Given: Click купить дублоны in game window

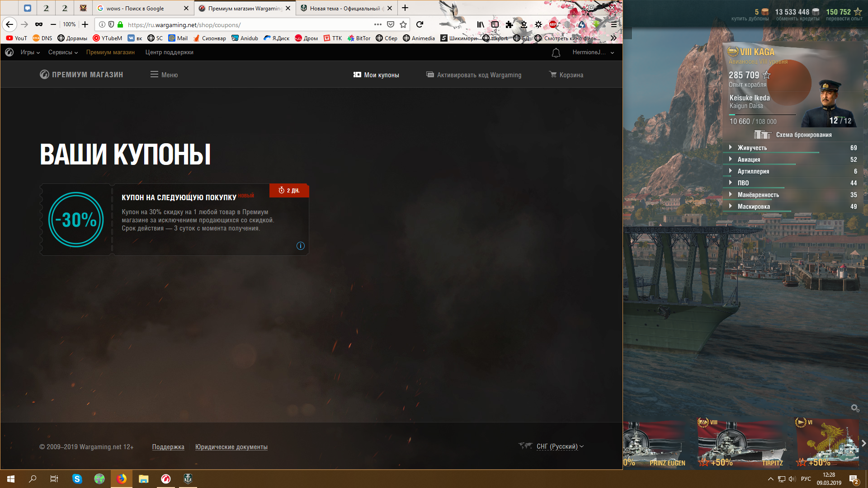Looking at the screenshot, I should (x=750, y=19).
